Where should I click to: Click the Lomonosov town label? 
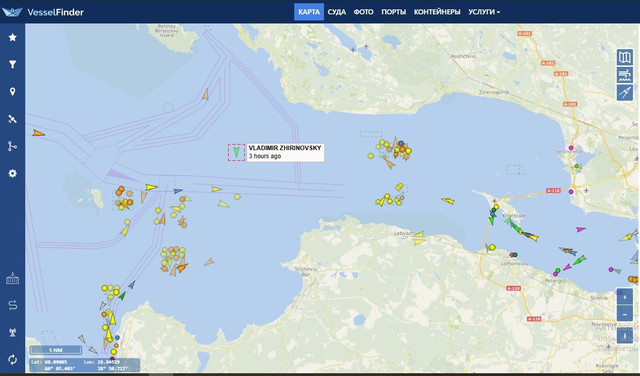514,264
